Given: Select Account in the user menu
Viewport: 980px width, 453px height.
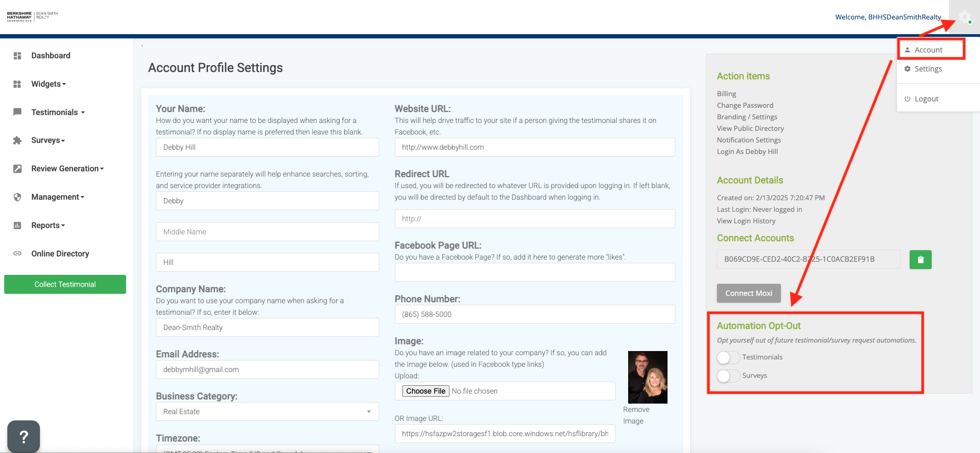Looking at the screenshot, I should click(x=928, y=50).
